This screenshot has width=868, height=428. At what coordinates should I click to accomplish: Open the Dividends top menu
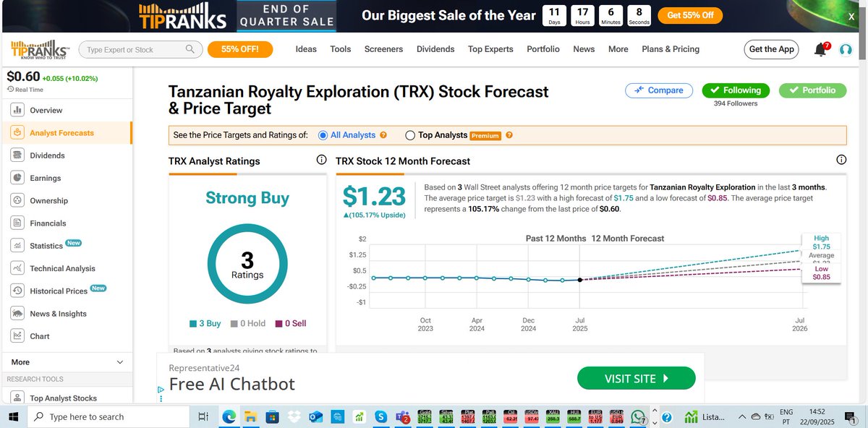[435, 49]
